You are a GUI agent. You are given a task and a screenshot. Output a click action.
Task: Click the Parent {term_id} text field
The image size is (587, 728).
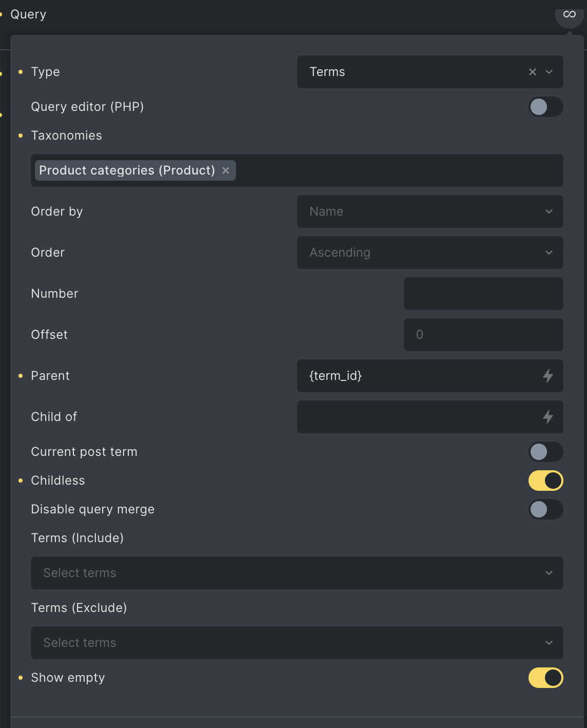pos(418,376)
